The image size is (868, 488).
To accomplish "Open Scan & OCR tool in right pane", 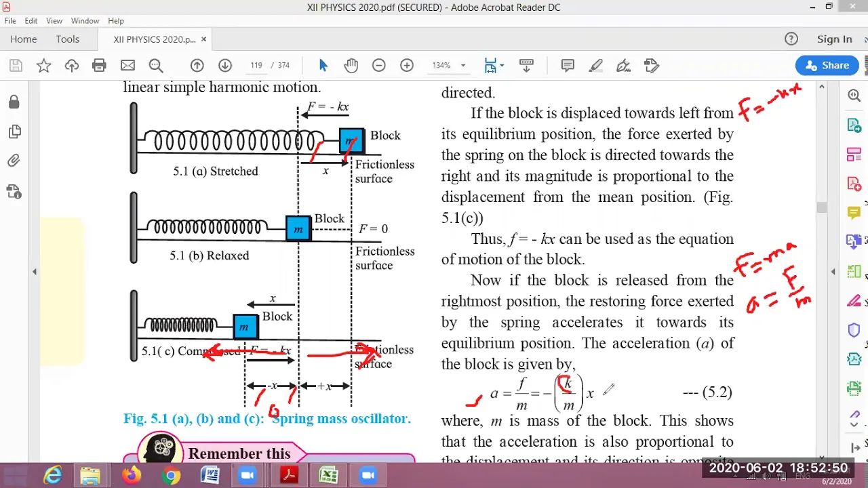I will (x=854, y=388).
